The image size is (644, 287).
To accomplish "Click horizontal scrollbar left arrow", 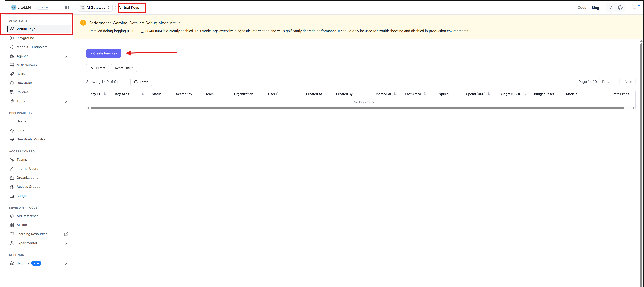I will tap(88, 108).
